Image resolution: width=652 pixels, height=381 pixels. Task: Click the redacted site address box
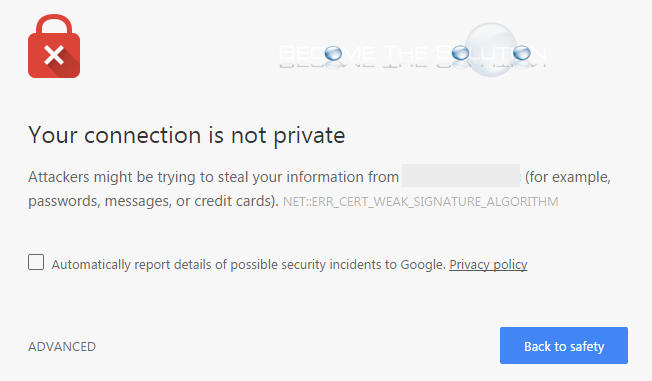click(461, 176)
